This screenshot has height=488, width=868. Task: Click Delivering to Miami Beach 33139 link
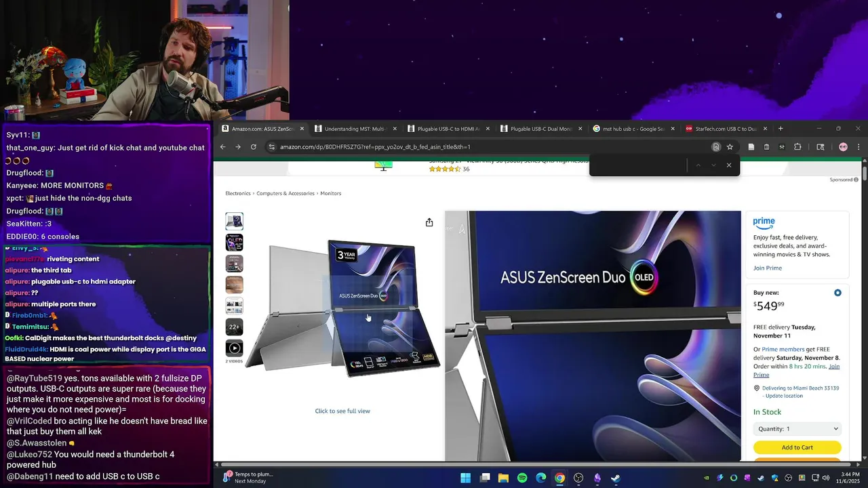[800, 388]
